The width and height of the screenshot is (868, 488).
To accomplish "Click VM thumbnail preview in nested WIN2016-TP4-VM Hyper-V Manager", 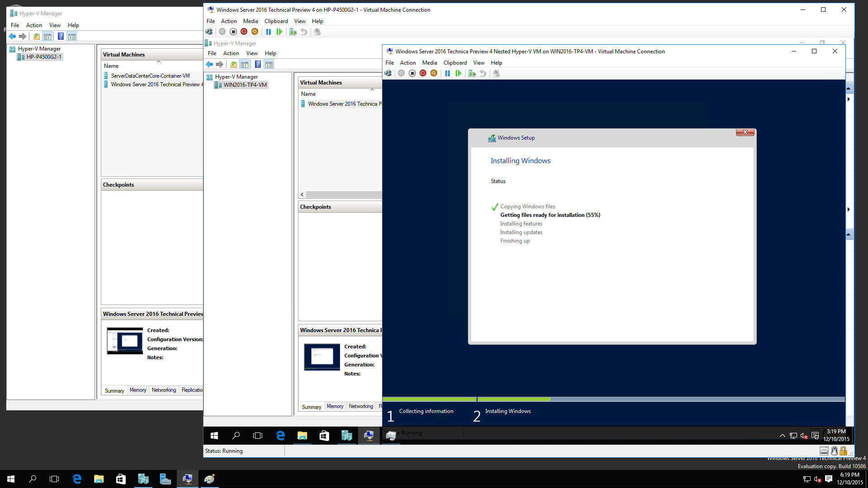I will (322, 357).
